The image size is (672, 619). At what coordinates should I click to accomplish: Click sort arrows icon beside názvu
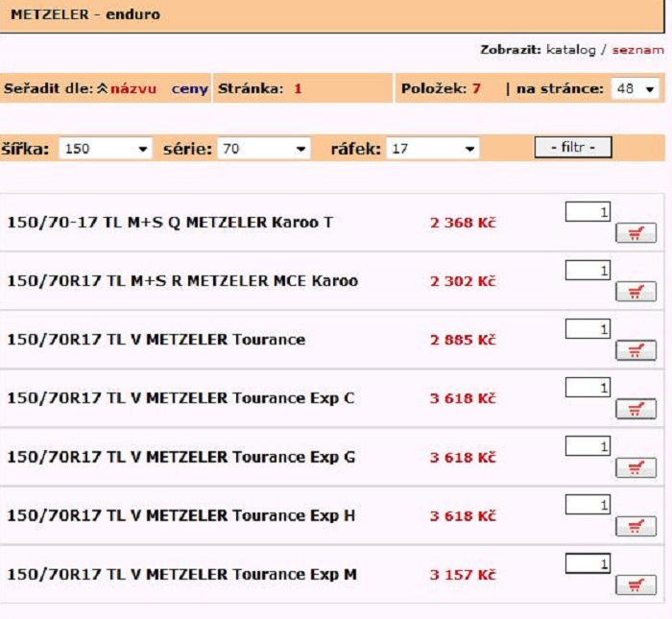102,89
